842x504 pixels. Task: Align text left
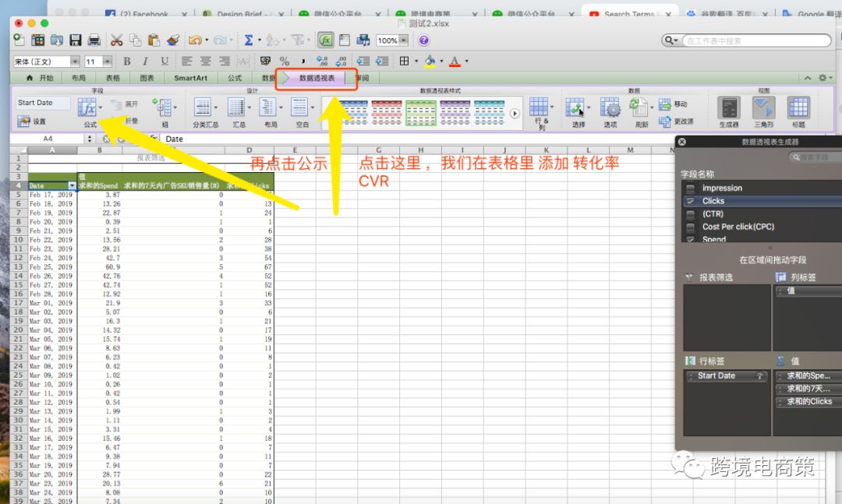coord(186,62)
